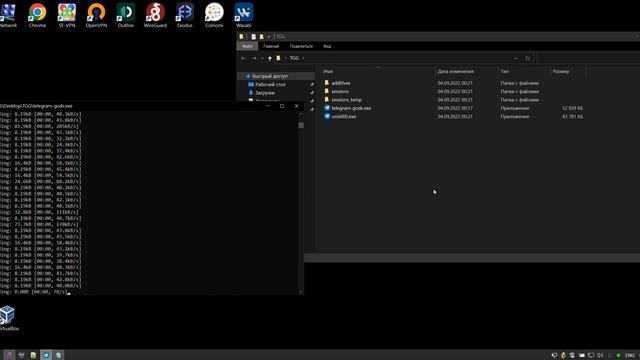Open the Вид ribbon tab
The height and width of the screenshot is (360, 640).
pos(327,46)
